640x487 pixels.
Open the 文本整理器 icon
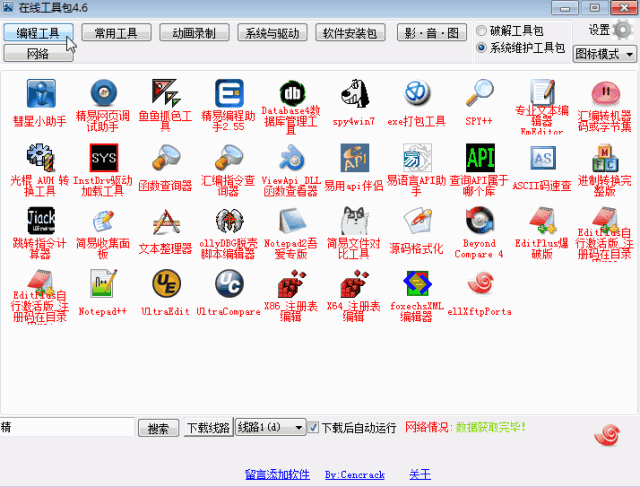166,221
